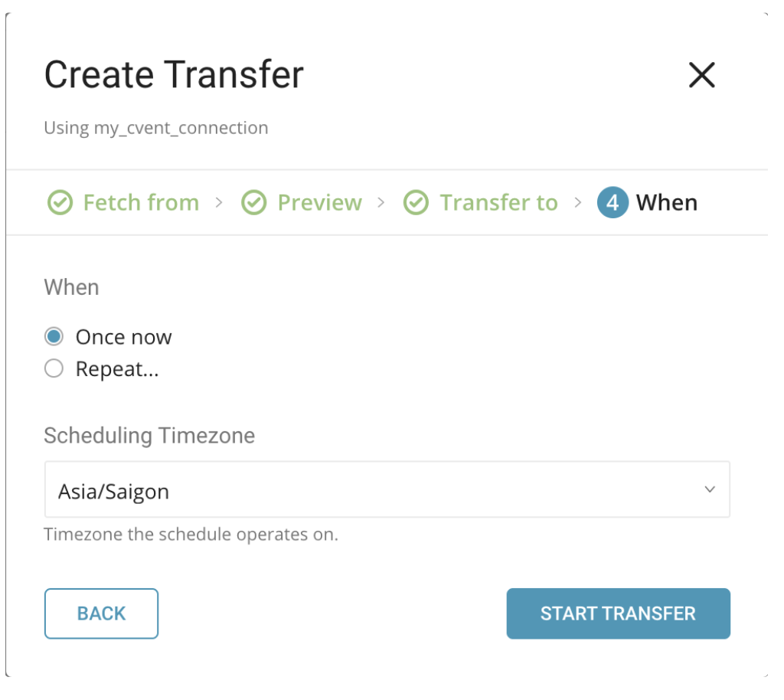Open the Scheduling Timezone dropdown
Image resolution: width=784 pixels, height=700 pixels.
(387, 489)
